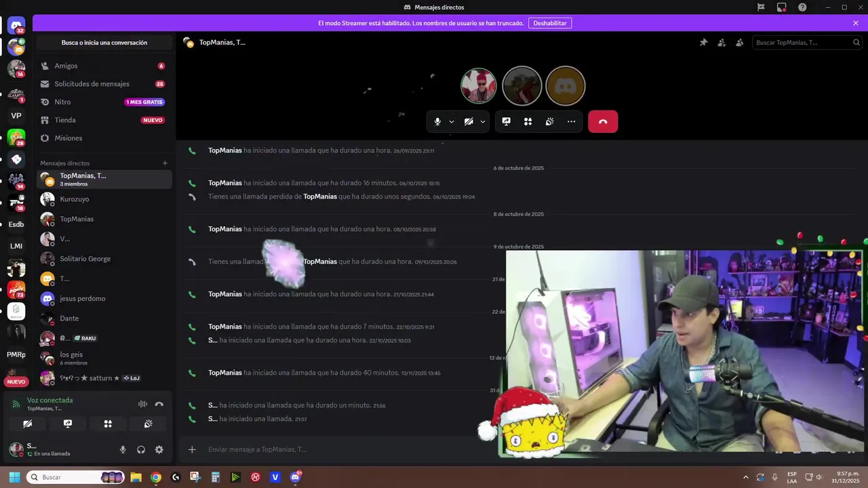The width and height of the screenshot is (868, 488).
Task: Open Discord home direct messages icon
Action: point(16,26)
